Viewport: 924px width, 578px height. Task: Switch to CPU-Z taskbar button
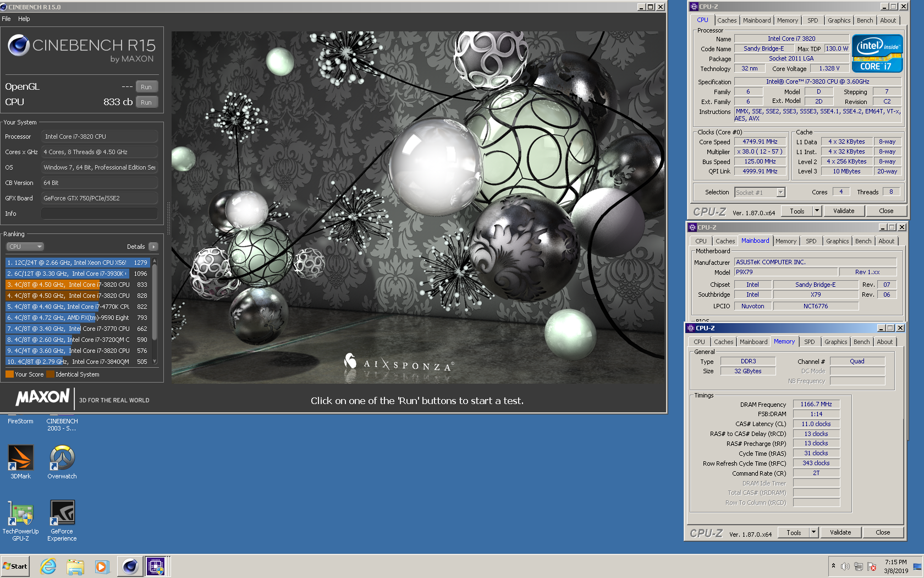pyautogui.click(x=156, y=566)
